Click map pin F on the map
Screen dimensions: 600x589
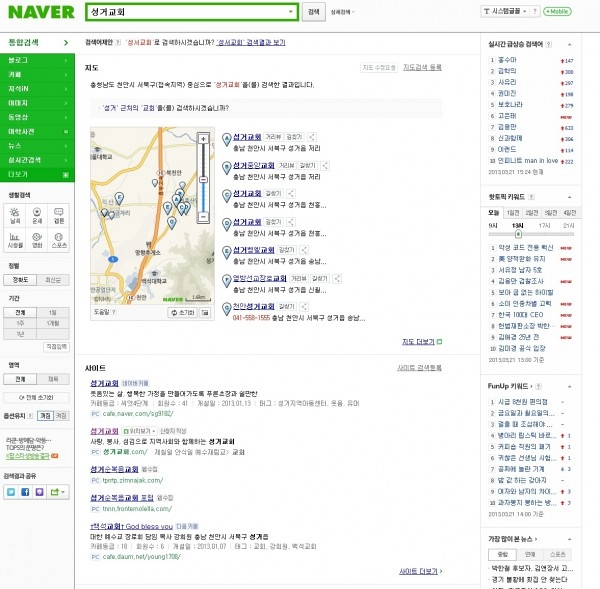(119, 198)
